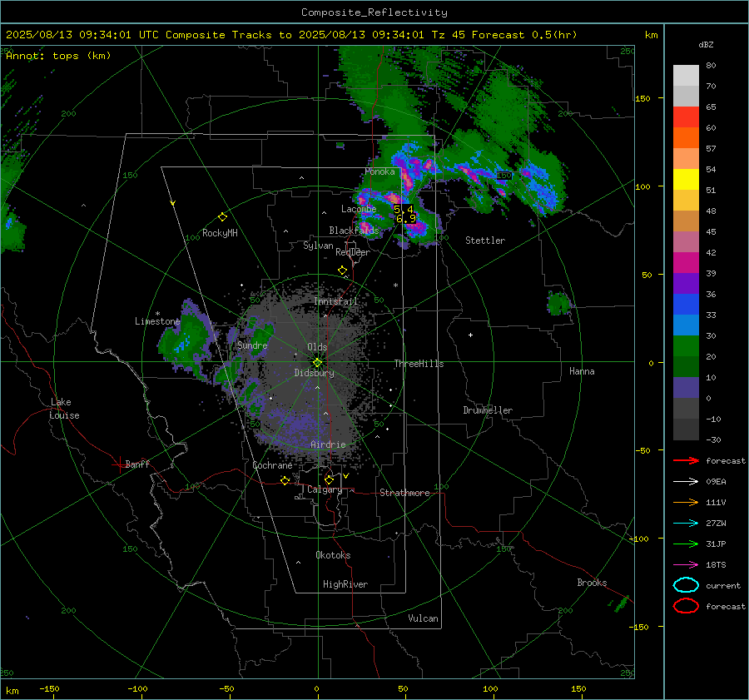Screen dimensions: 749x700
Task: Click the radar center marker above Didsbury
Action: pyautogui.click(x=318, y=362)
